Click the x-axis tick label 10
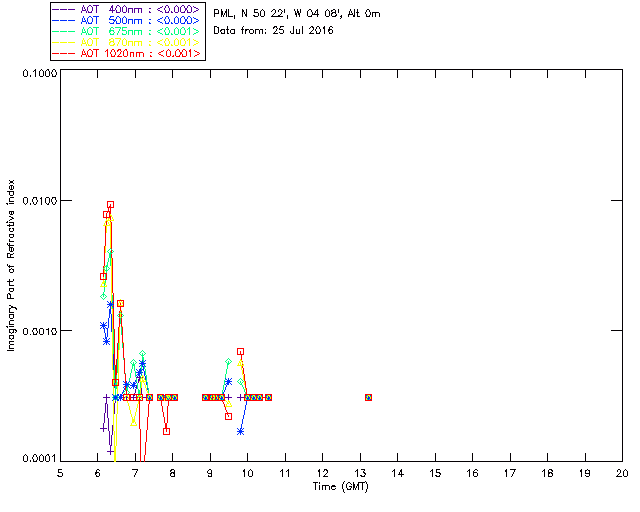Screen dimensions: 640x512 [x=247, y=473]
